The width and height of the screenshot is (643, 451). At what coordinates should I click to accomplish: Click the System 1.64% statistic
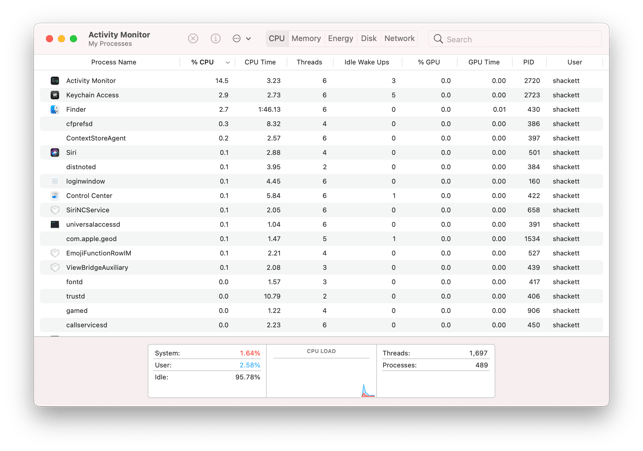[x=207, y=353]
